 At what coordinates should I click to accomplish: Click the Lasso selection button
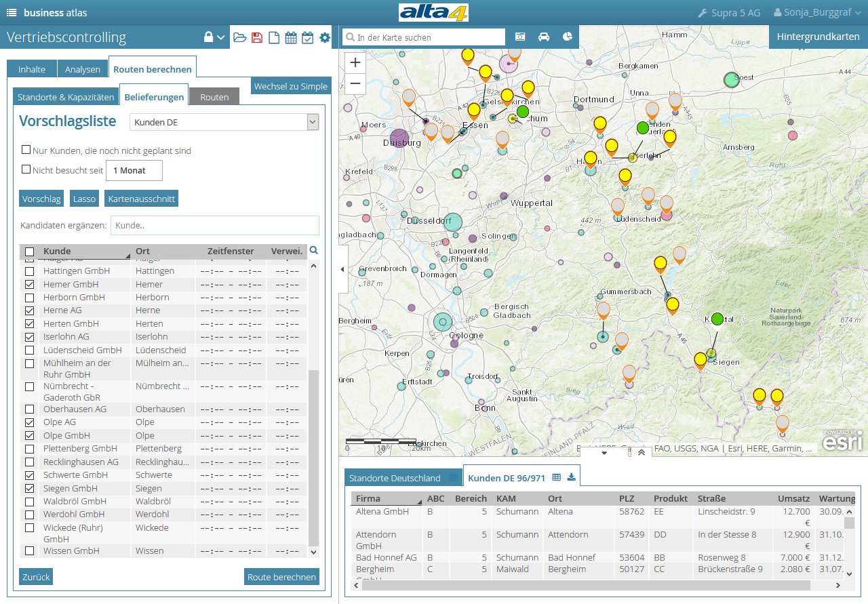[x=84, y=199]
